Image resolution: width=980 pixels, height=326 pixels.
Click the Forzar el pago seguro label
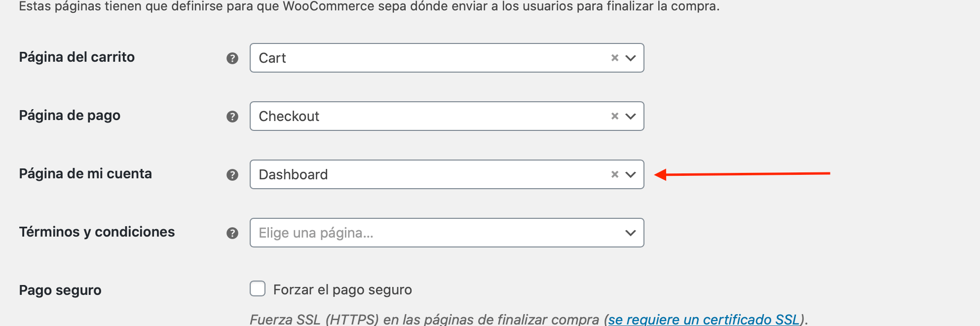coord(342,289)
